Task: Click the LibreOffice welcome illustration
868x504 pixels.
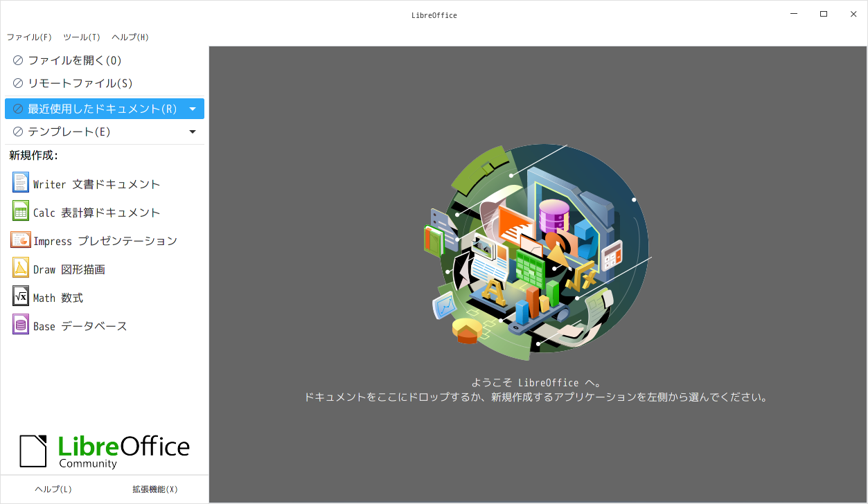Action: [x=537, y=253]
